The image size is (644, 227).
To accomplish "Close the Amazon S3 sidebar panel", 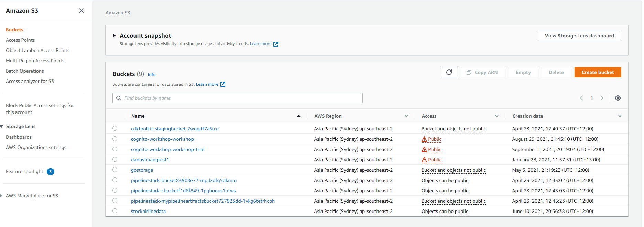I will (81, 11).
